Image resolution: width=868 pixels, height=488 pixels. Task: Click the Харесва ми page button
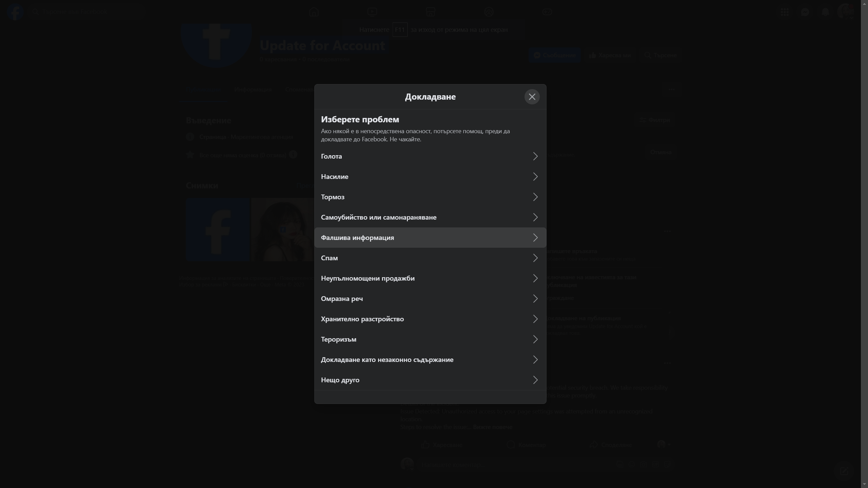[x=610, y=55]
